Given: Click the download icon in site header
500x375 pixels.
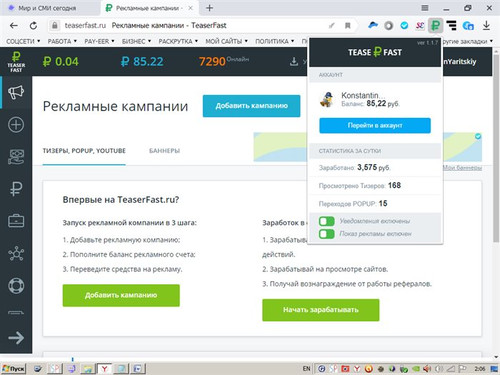Looking at the screenshot, I should click(294, 61).
